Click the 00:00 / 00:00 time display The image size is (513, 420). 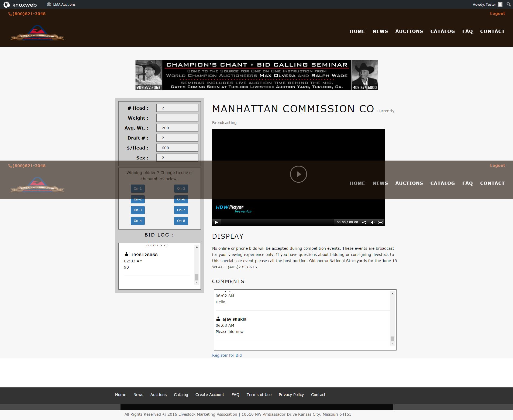point(347,222)
